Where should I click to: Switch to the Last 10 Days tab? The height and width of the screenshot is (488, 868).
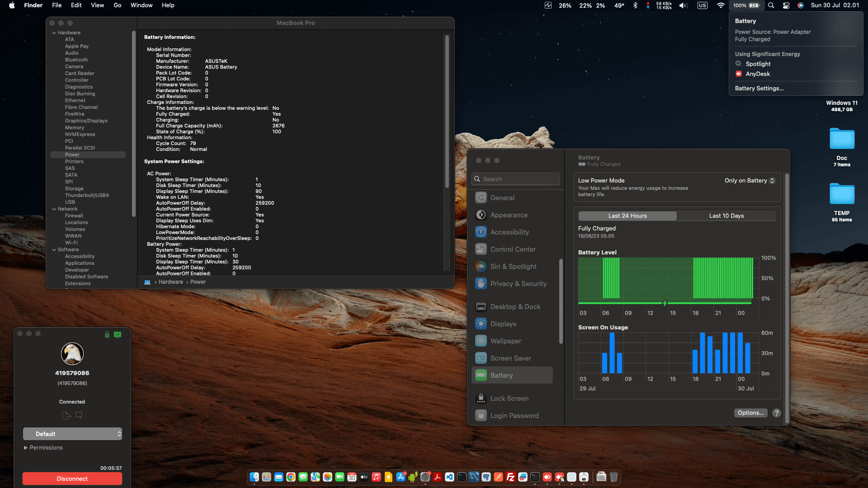(x=726, y=216)
